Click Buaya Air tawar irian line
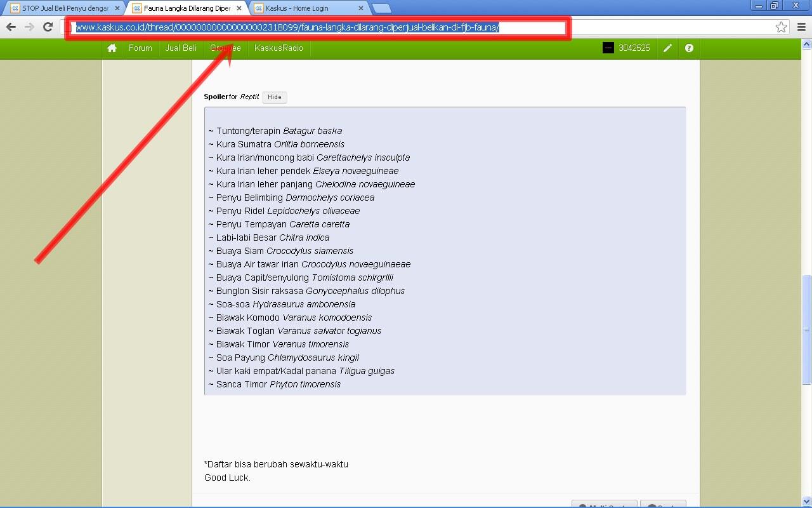Image resolution: width=812 pixels, height=508 pixels. coord(310,264)
